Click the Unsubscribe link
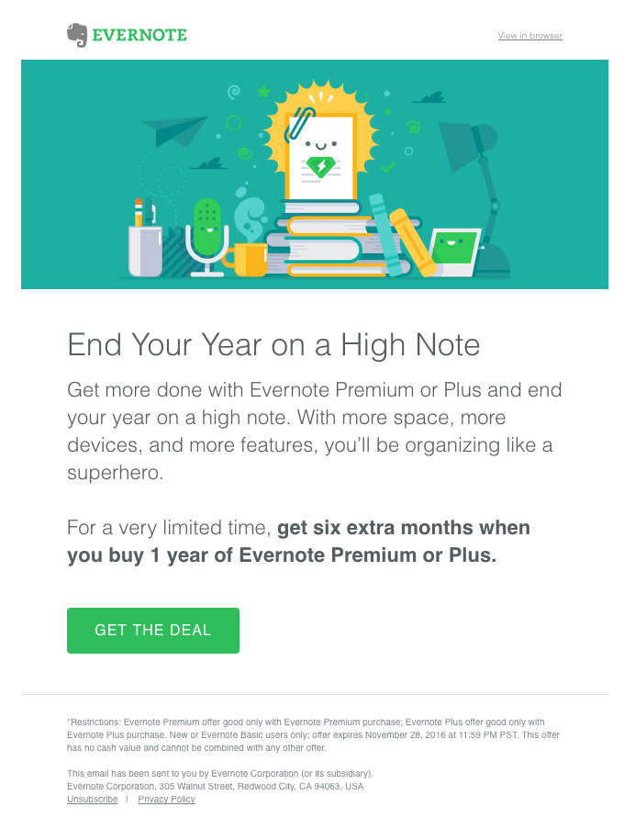This screenshot has width=624, height=840. (93, 800)
